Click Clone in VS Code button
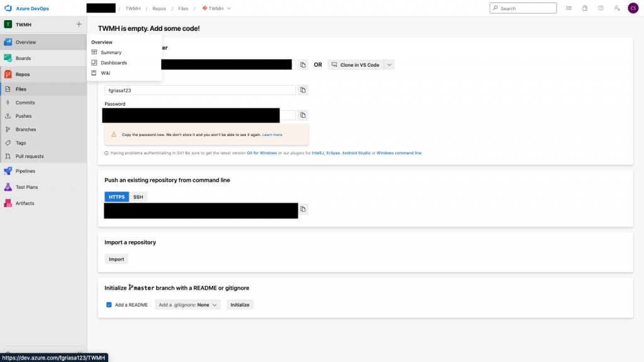644x362 pixels. pos(356,65)
